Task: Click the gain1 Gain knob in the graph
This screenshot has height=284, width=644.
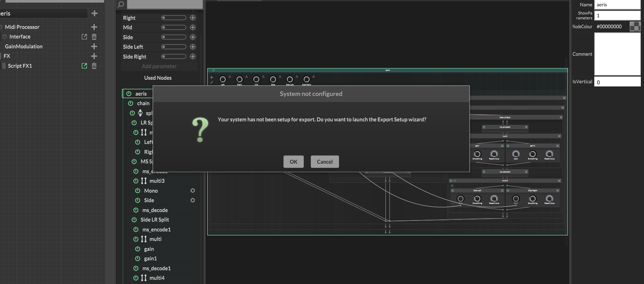Action: click(516, 154)
